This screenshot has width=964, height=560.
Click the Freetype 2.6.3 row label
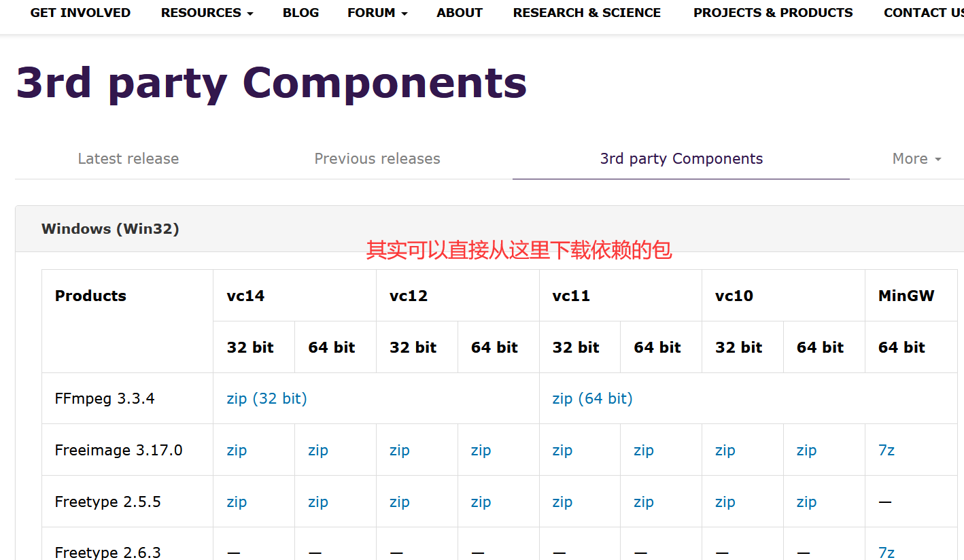pyautogui.click(x=107, y=553)
